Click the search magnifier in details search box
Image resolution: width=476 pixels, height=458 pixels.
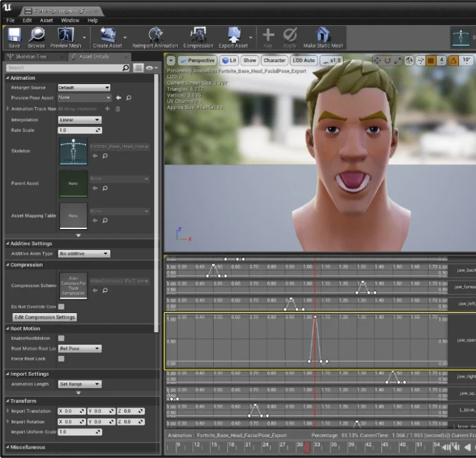126,68
